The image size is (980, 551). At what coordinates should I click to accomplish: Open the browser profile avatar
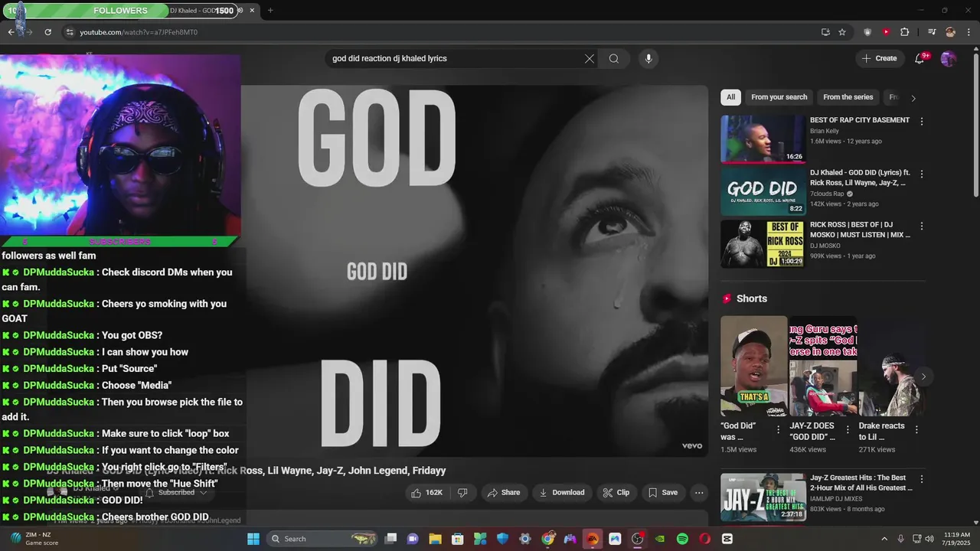[x=950, y=32]
